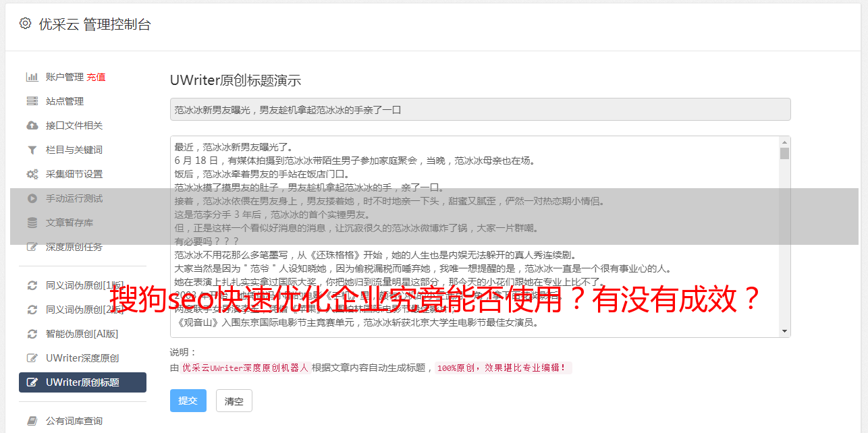Screen dimensions: 868x433
Task: Click the cloud upload icon for 接口文件相关
Action: (32, 125)
